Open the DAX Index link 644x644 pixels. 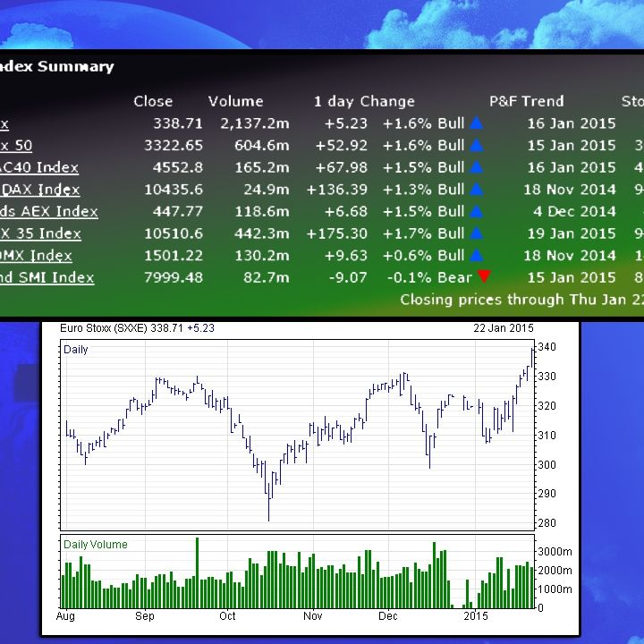pyautogui.click(x=40, y=190)
